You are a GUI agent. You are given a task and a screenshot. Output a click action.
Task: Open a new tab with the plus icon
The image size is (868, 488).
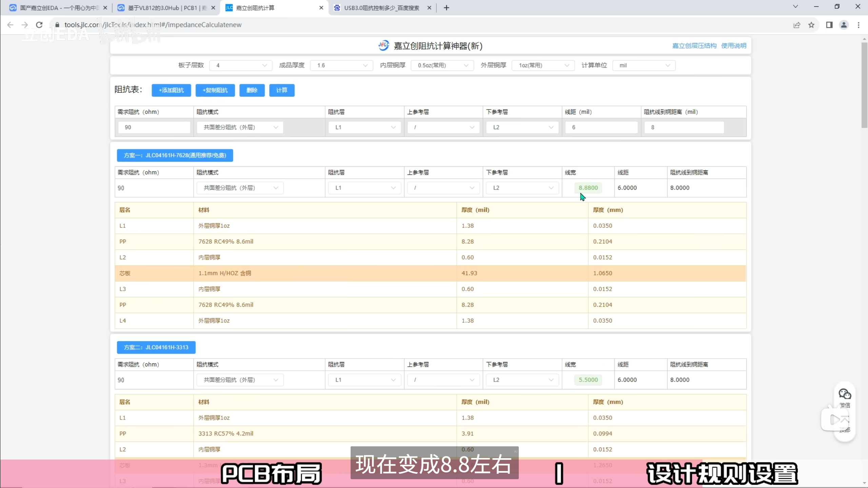[x=447, y=7]
